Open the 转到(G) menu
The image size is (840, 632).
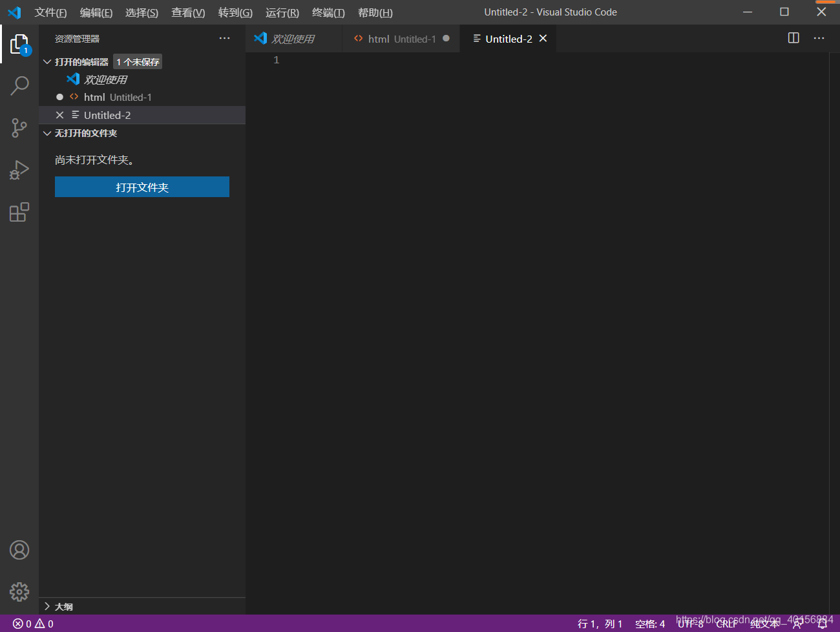[235, 12]
